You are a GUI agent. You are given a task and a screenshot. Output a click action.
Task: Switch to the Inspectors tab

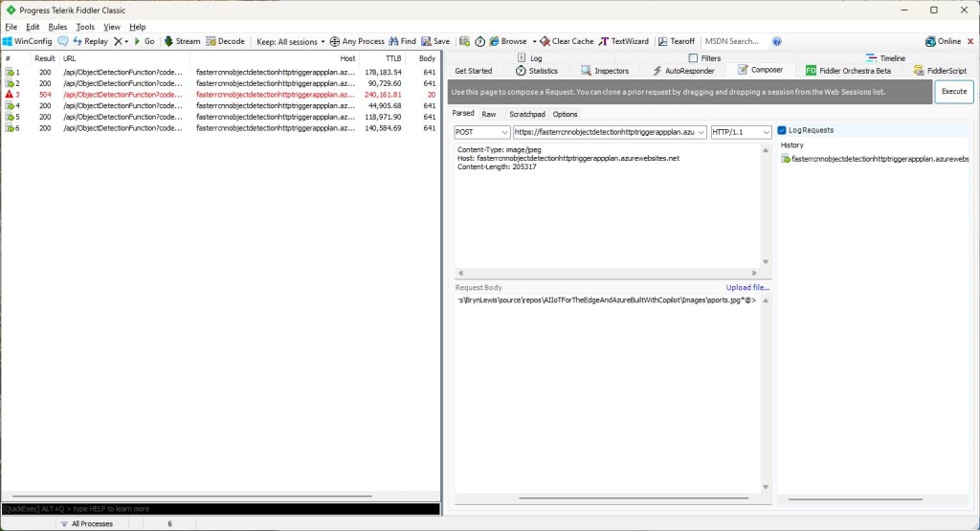tap(605, 71)
